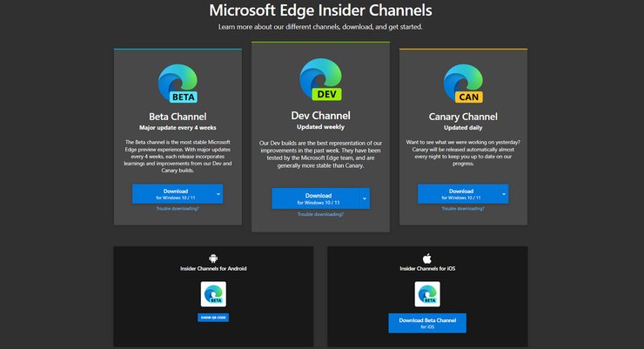
Task: Click the Android Edge Beta app thumbnail
Action: coord(213,294)
